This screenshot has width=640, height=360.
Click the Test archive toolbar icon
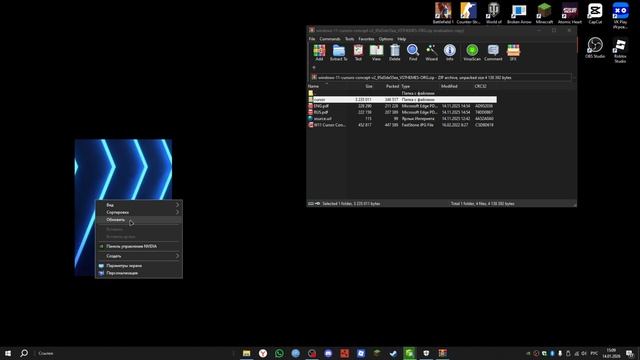pyautogui.click(x=358, y=52)
